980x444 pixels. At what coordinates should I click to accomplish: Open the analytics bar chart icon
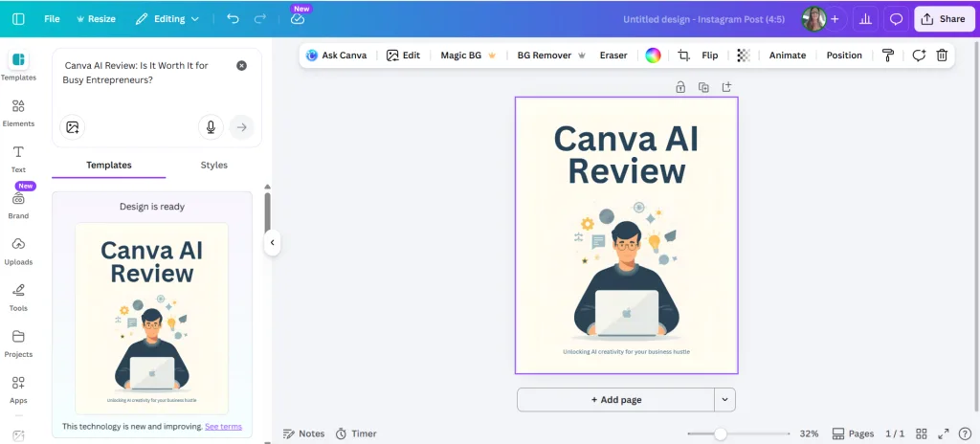tap(865, 19)
